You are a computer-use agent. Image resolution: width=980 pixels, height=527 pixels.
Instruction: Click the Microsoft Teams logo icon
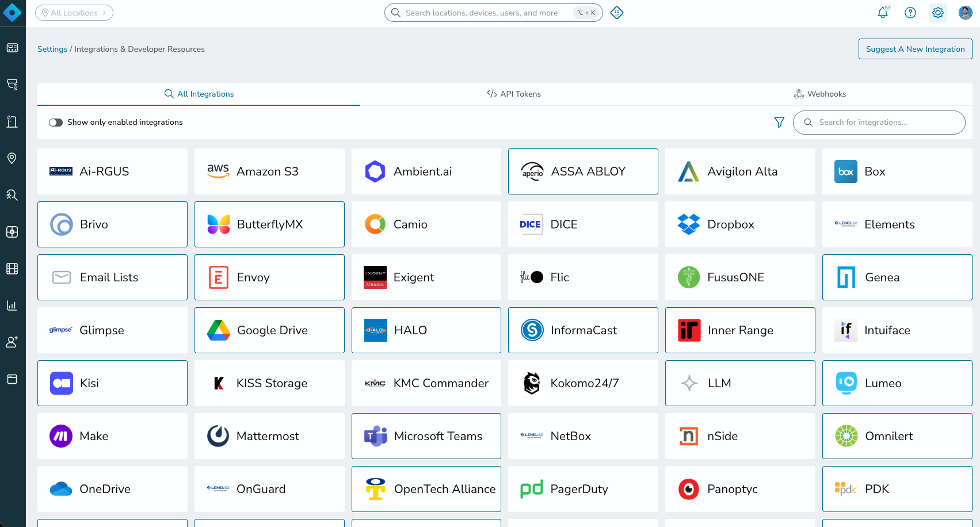tap(376, 436)
